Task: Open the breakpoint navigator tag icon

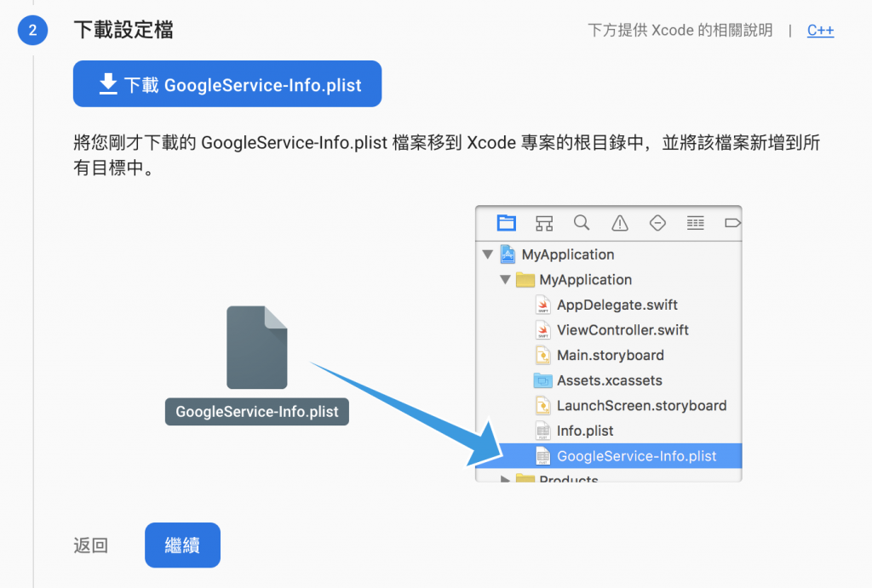Action: [x=732, y=223]
